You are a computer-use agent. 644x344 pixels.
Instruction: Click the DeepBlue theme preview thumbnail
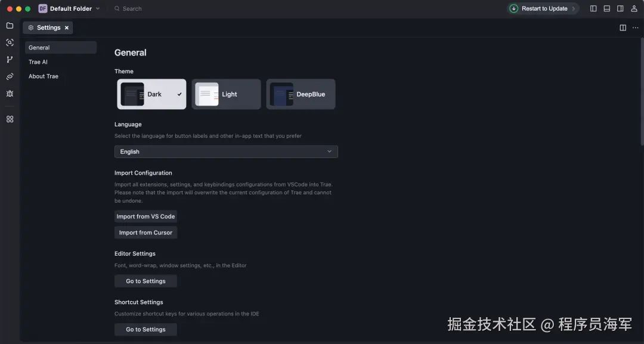pos(281,94)
